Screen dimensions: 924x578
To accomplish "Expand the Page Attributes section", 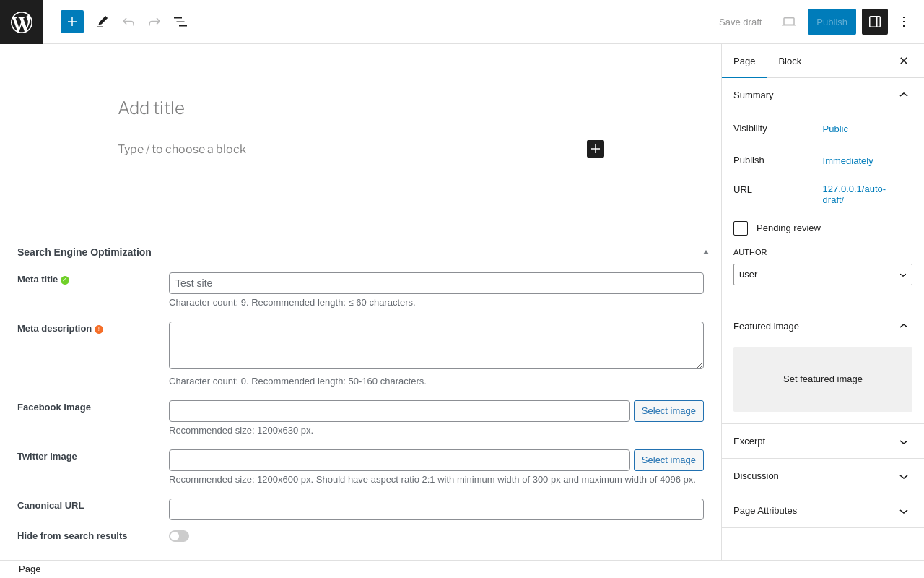I will pos(823,511).
